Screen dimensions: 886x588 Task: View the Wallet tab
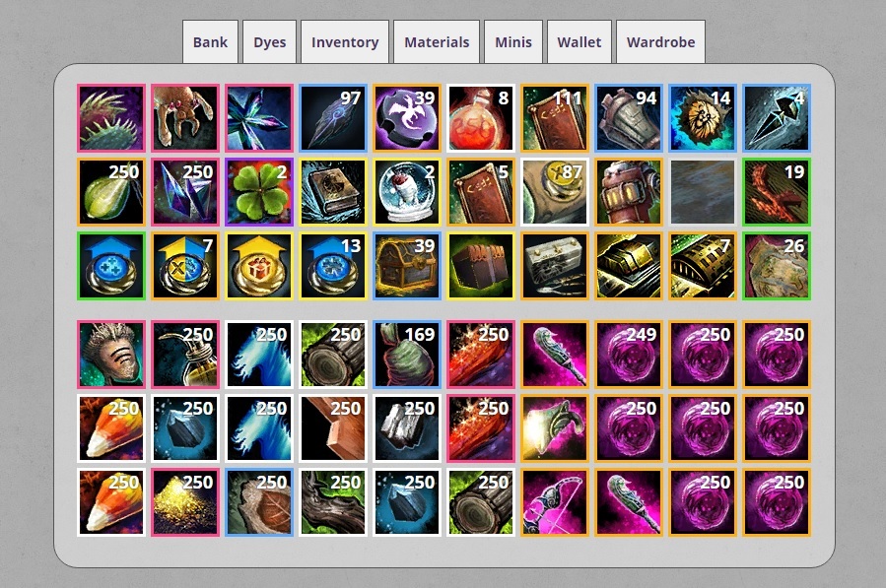[x=579, y=41]
